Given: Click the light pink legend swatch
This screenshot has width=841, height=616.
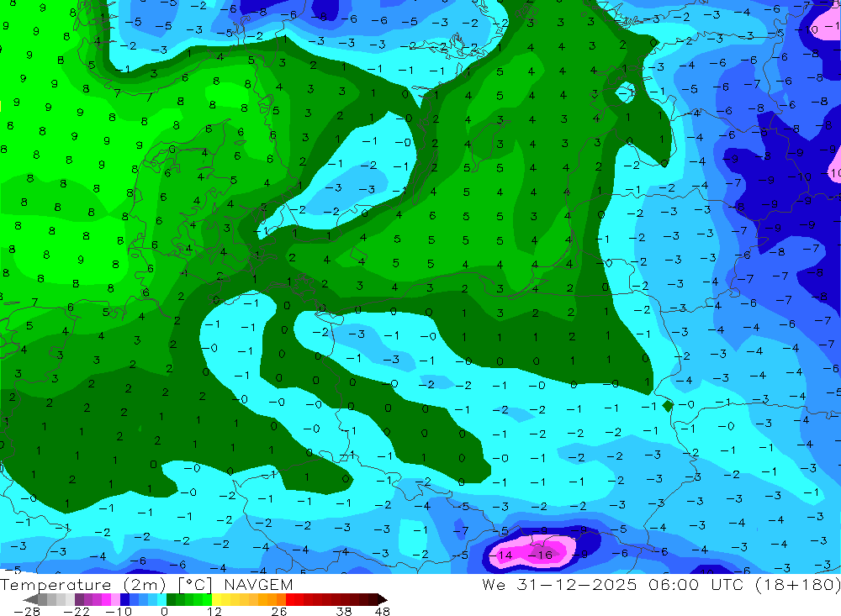Looking at the screenshot, I should click(115, 599).
